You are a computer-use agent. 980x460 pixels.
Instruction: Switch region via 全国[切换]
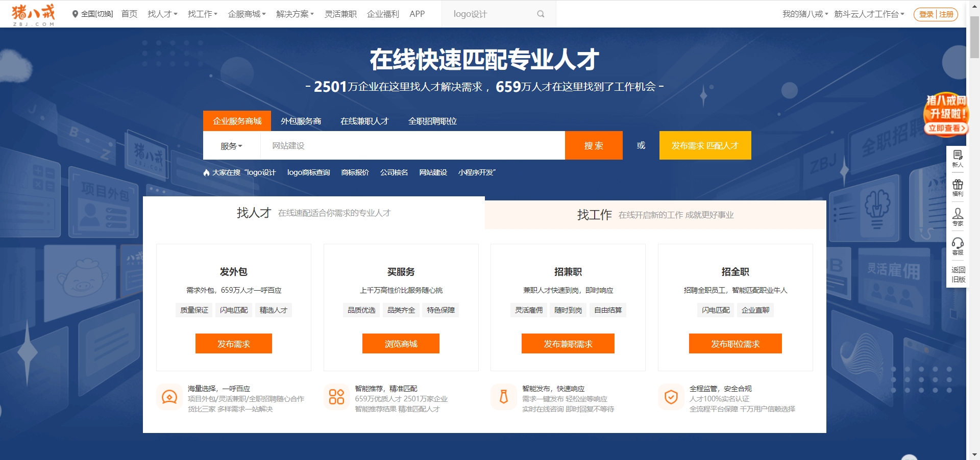coord(97,14)
